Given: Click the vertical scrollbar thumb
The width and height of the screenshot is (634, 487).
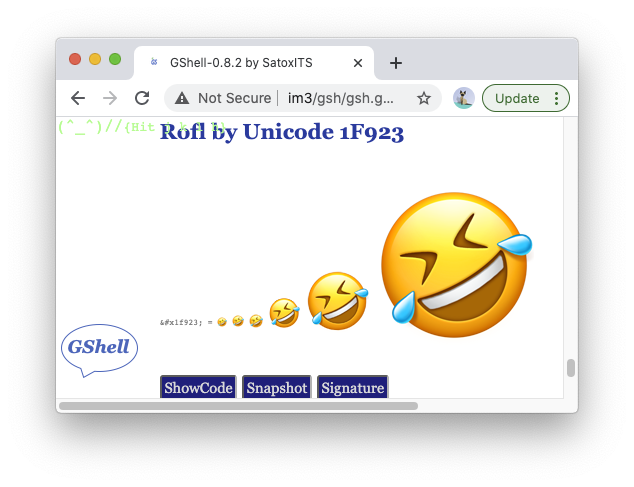Looking at the screenshot, I should [x=571, y=367].
